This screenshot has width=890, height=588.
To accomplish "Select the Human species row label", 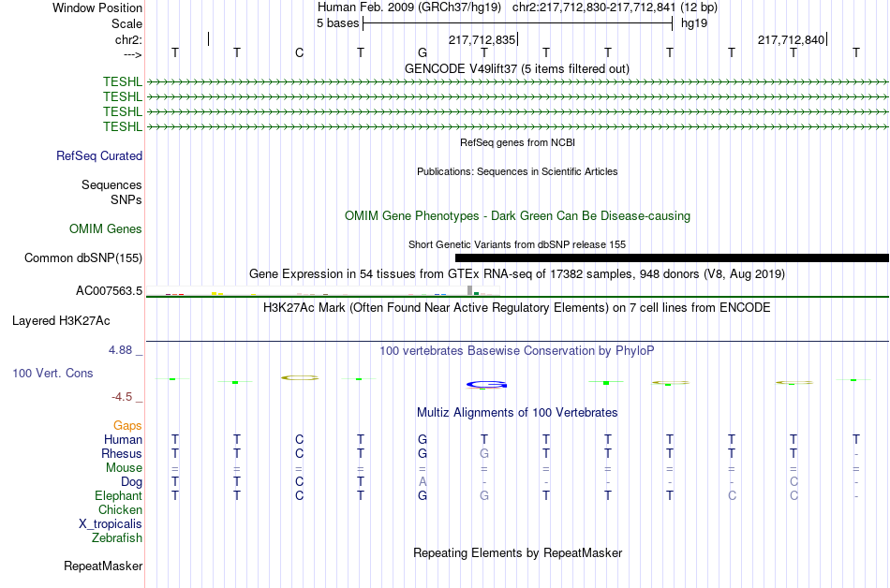I will [x=123, y=439].
